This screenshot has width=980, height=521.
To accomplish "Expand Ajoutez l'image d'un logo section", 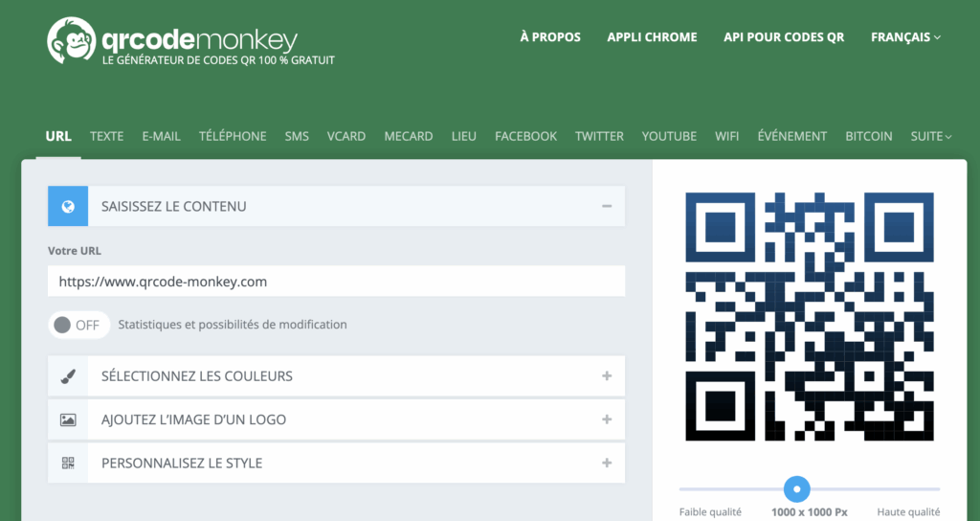I will [606, 419].
